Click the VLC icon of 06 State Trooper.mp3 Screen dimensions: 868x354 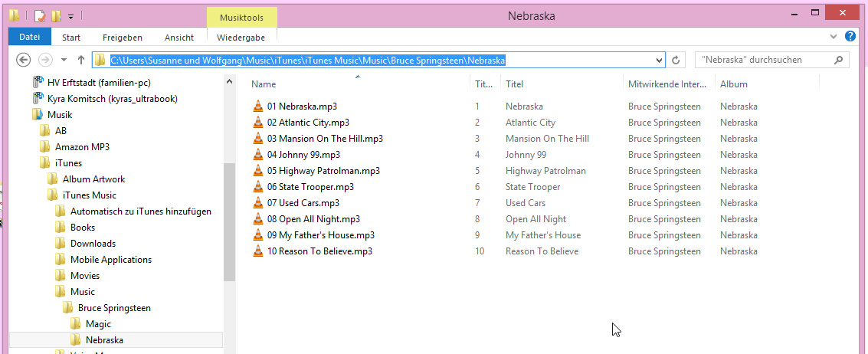coord(258,187)
